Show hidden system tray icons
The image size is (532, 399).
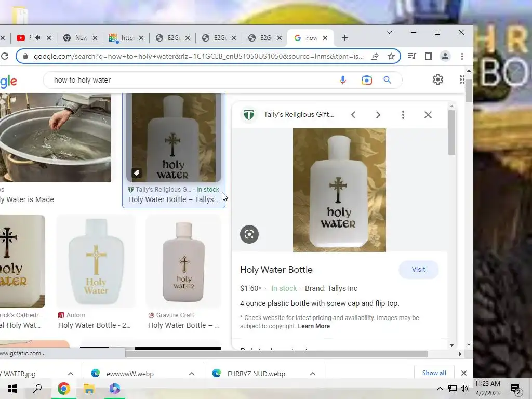point(440,389)
